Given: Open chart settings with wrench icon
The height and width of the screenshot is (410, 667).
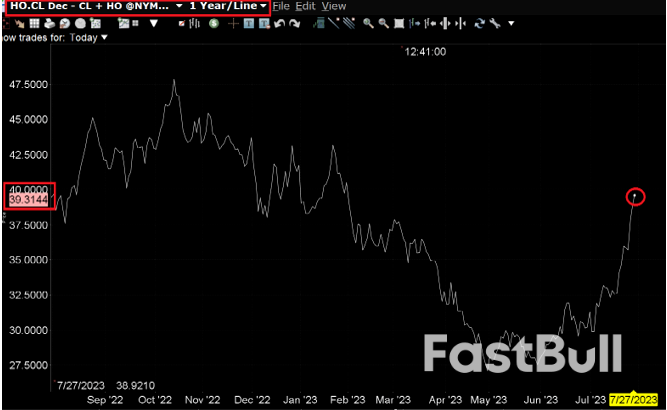Looking at the screenshot, I should (x=494, y=23).
